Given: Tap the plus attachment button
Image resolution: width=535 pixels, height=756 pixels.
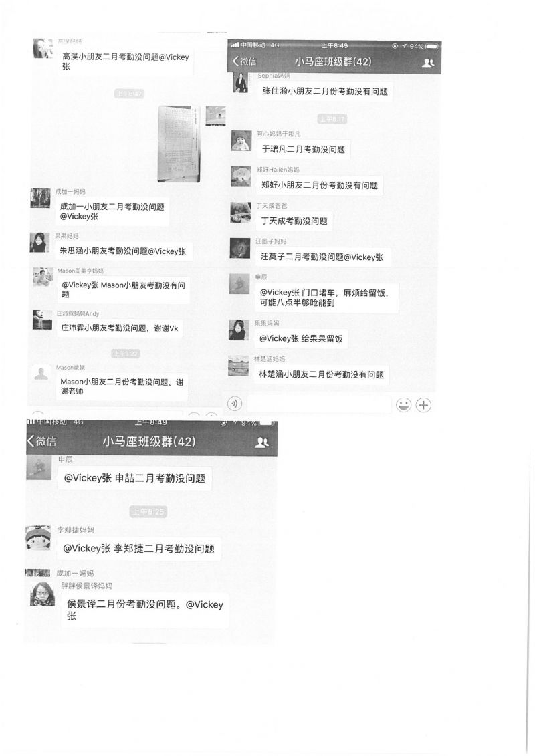Looking at the screenshot, I should (423, 405).
